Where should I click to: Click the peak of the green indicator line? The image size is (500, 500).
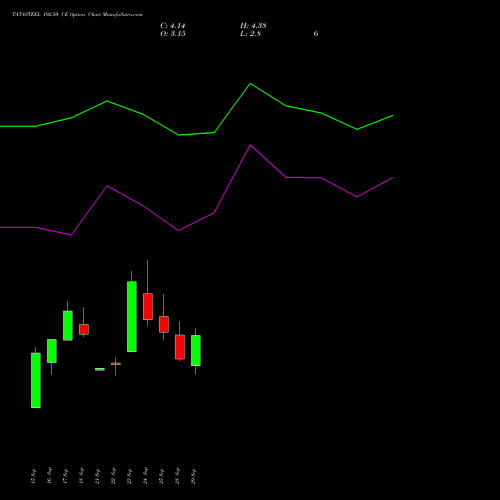coord(251,84)
